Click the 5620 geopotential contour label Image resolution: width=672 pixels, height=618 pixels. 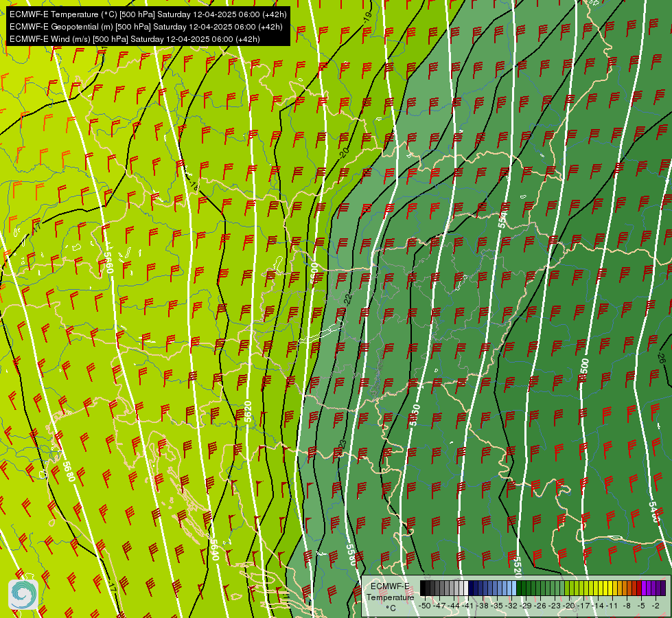(x=248, y=412)
